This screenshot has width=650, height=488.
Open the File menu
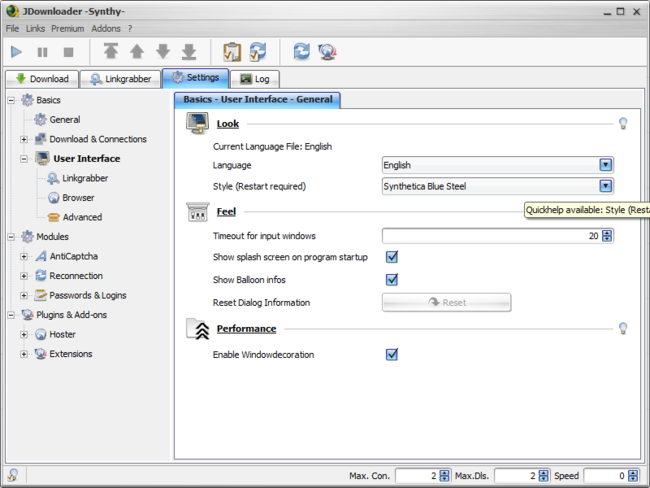[x=12, y=28]
